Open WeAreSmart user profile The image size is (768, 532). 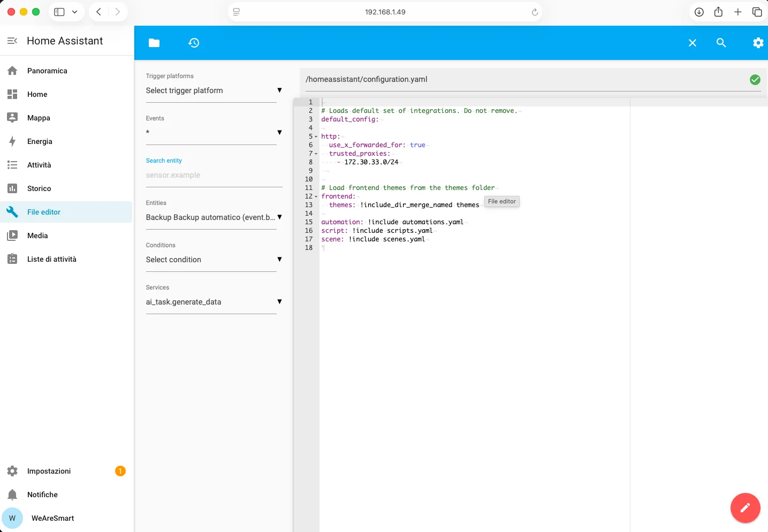click(66, 518)
